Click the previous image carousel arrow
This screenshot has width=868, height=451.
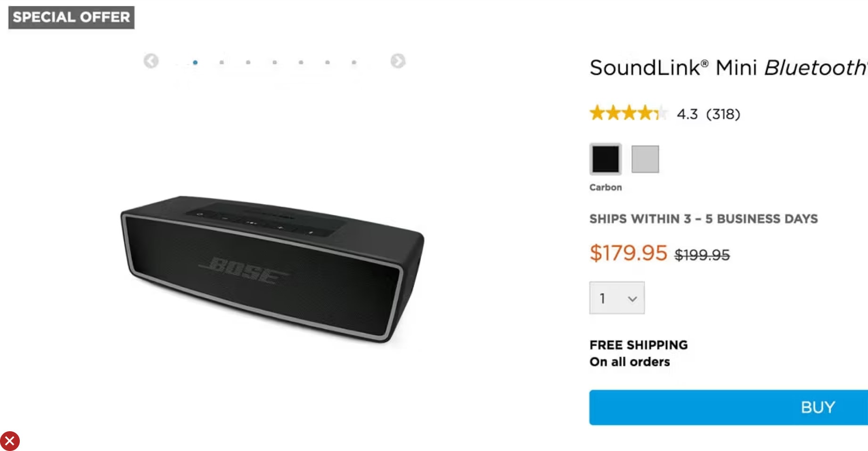pyautogui.click(x=151, y=61)
